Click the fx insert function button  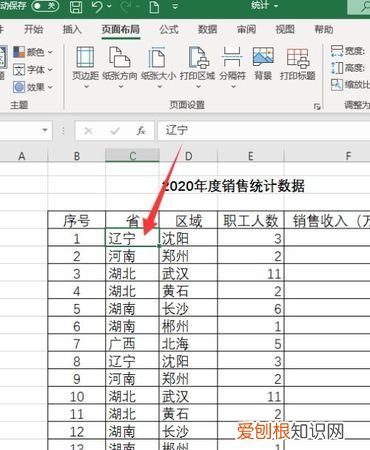[141, 130]
